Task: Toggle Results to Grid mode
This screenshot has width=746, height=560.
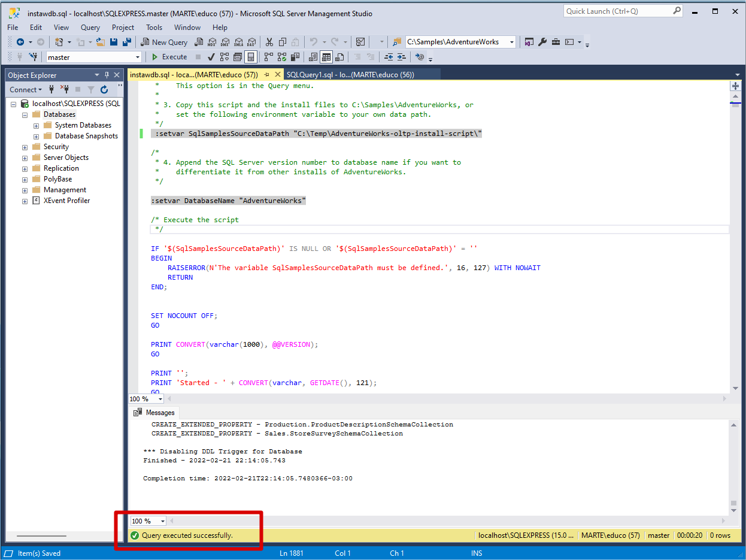Action: click(x=326, y=57)
